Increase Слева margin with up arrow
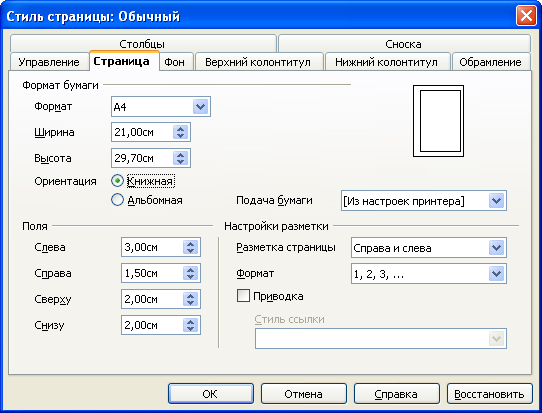This screenshot has height=413, width=542. click(x=190, y=243)
